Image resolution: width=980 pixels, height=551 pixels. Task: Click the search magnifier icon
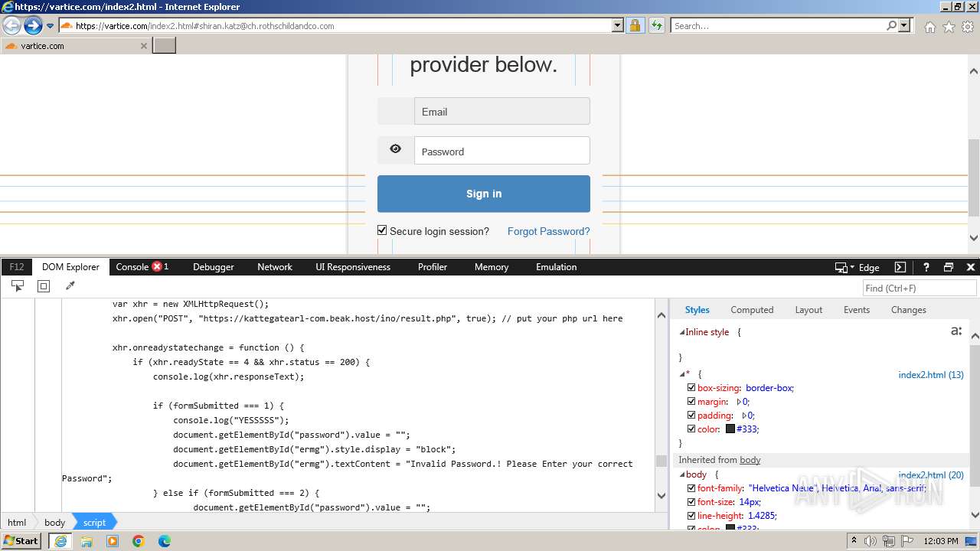891,26
